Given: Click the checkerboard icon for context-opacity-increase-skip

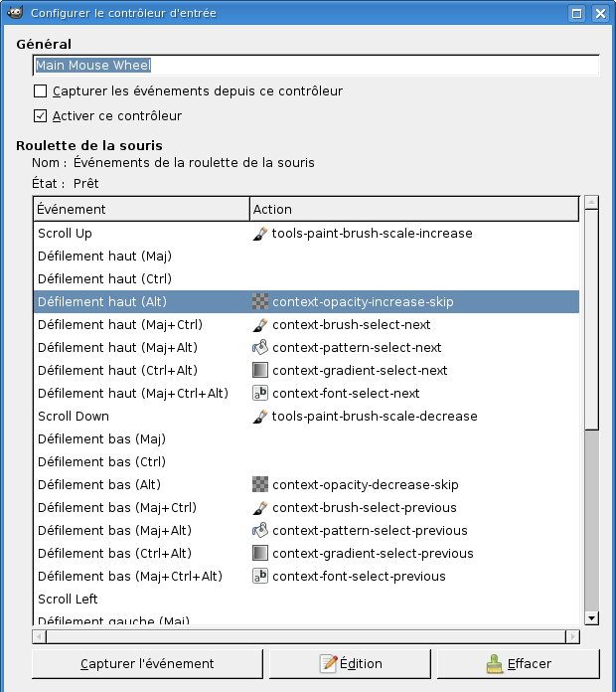Looking at the screenshot, I should coord(260,302).
